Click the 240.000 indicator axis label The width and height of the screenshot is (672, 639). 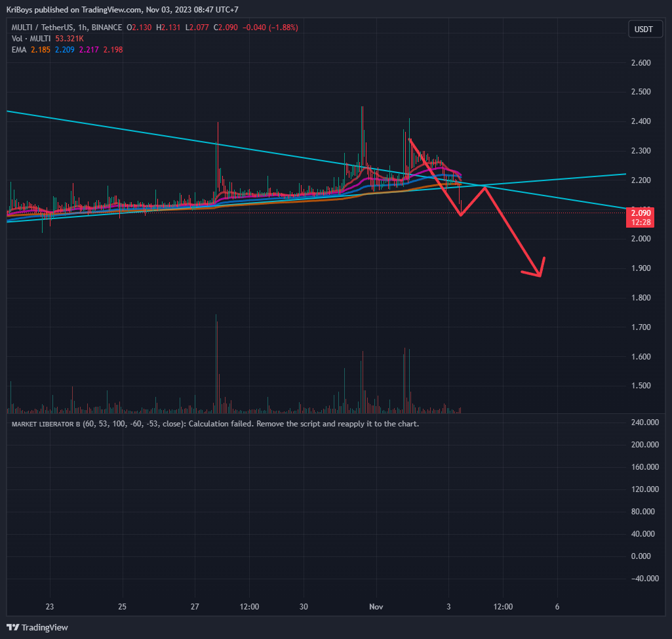click(x=645, y=423)
